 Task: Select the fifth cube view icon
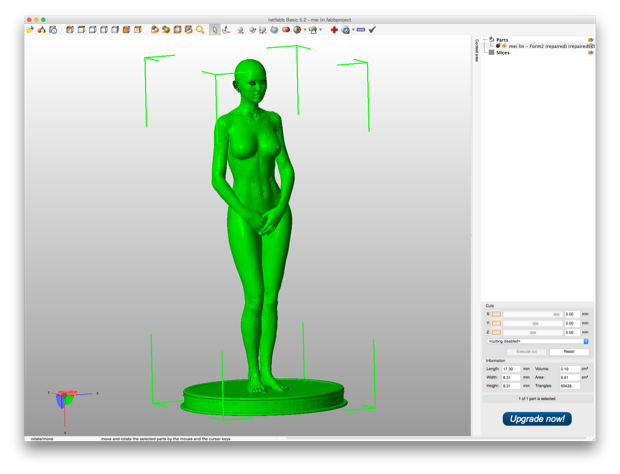115,30
